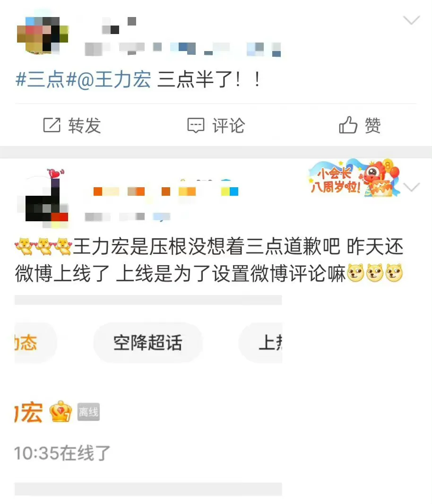Tap the comment (评论) speech bubble icon

click(196, 125)
